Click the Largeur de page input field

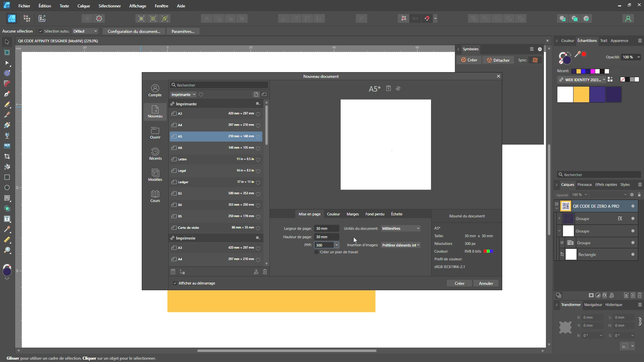point(327,228)
